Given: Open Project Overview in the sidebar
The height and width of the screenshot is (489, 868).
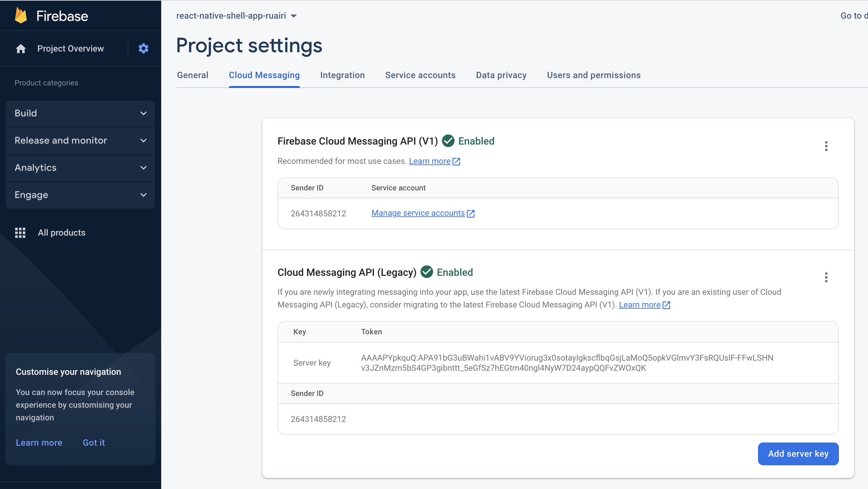Looking at the screenshot, I should tap(70, 49).
